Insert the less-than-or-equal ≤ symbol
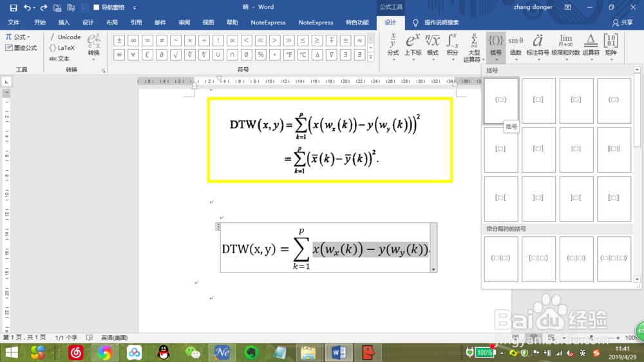The width and height of the screenshot is (644, 362). (303, 41)
